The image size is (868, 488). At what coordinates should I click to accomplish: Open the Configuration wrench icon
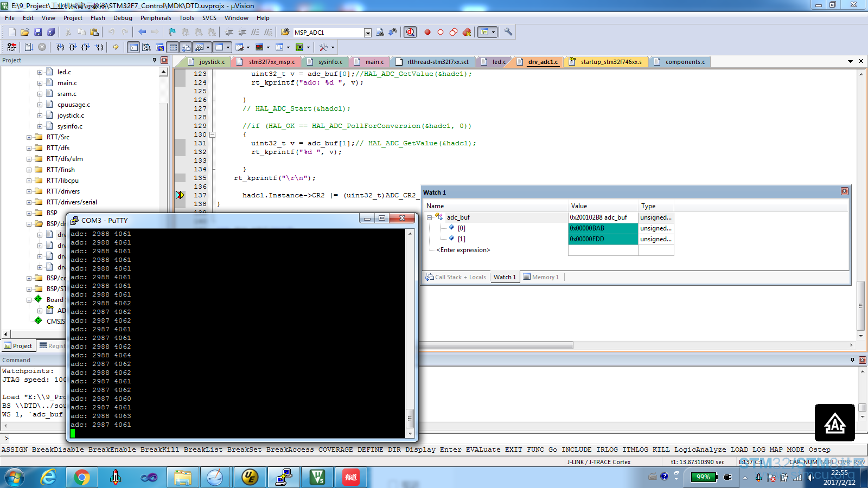point(508,32)
